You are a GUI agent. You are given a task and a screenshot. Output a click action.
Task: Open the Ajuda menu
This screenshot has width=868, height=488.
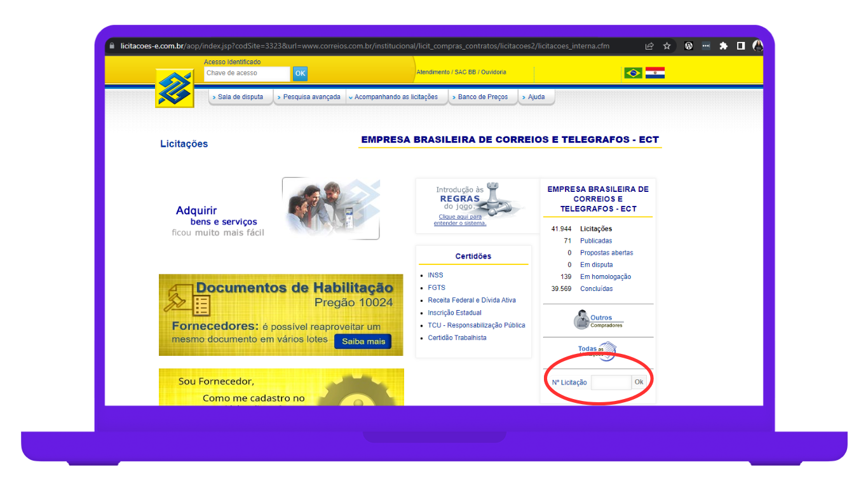(x=536, y=97)
